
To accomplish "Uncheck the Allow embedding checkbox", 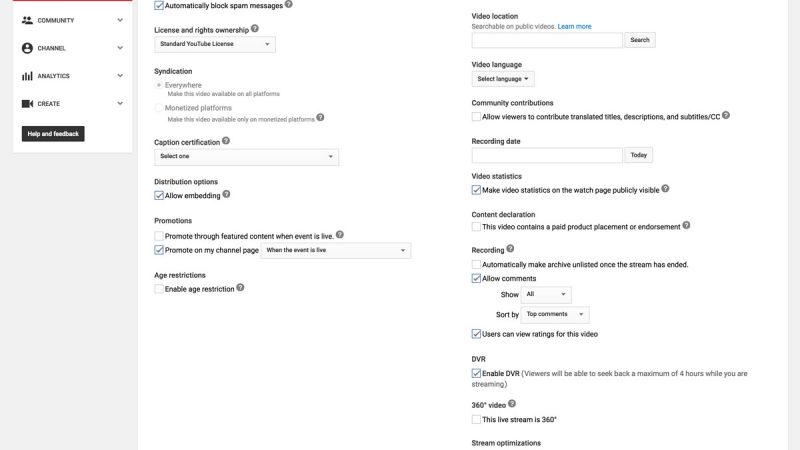I will pos(159,196).
